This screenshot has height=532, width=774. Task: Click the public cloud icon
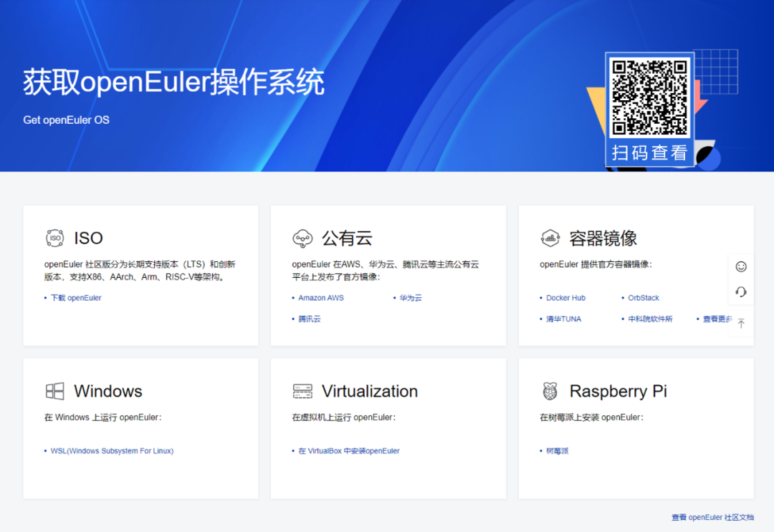(302, 238)
